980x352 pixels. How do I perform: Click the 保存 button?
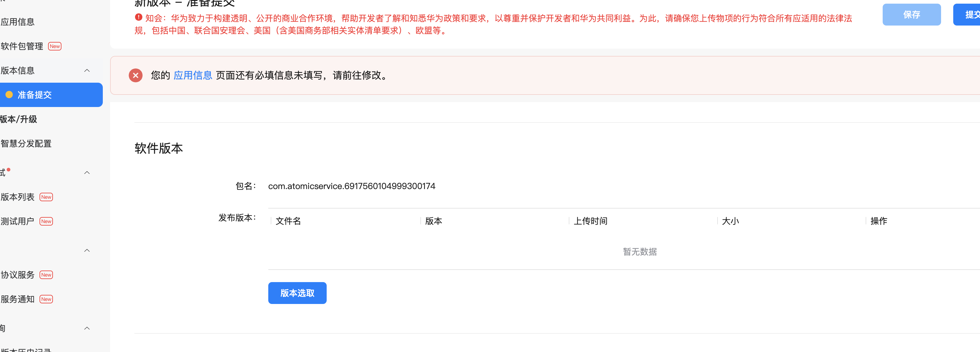pyautogui.click(x=911, y=15)
